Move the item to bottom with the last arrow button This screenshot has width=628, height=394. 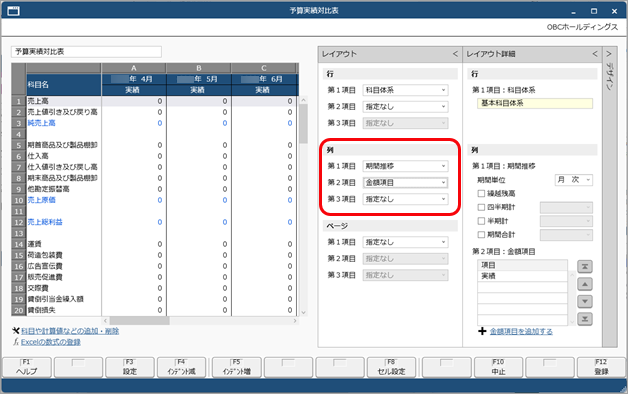585,319
